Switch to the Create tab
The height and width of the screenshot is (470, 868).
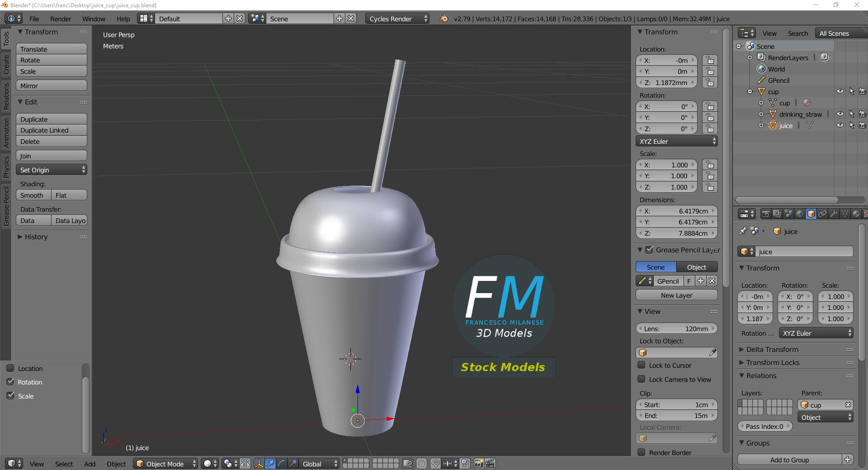click(x=6, y=64)
